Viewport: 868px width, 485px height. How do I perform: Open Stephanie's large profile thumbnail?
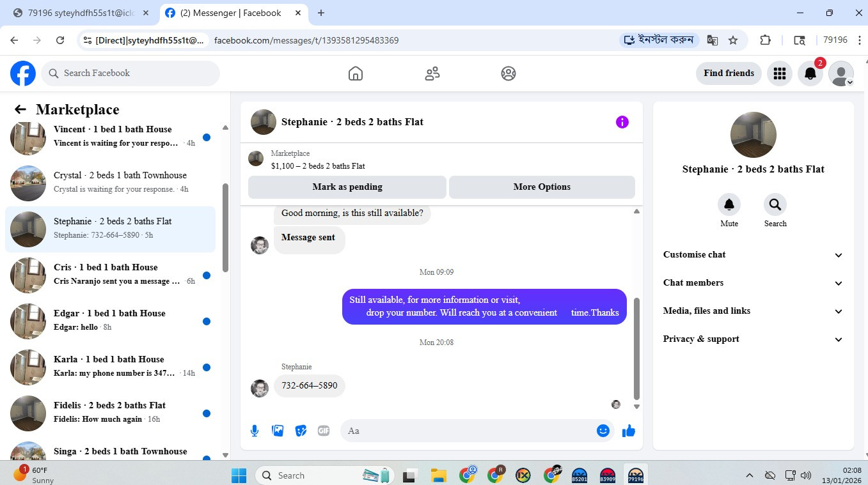coord(754,135)
